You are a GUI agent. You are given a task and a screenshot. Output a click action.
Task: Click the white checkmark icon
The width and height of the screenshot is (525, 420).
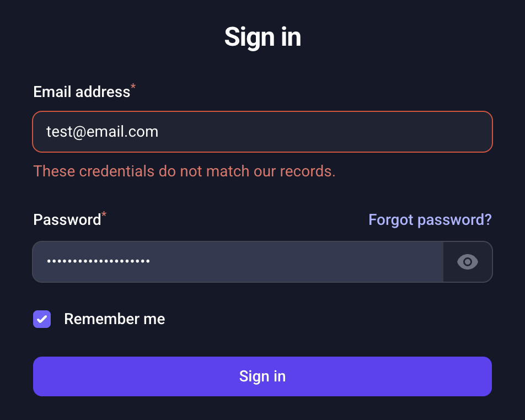pos(42,319)
